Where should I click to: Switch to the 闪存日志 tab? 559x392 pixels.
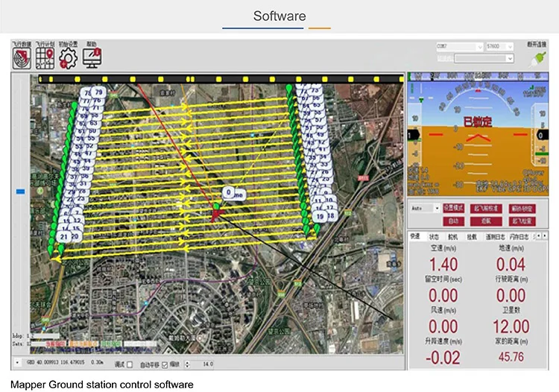point(519,237)
